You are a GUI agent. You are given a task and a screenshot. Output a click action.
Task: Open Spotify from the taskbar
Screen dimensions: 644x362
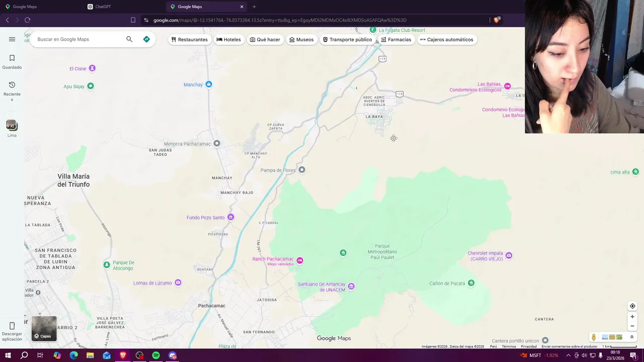coord(156,355)
